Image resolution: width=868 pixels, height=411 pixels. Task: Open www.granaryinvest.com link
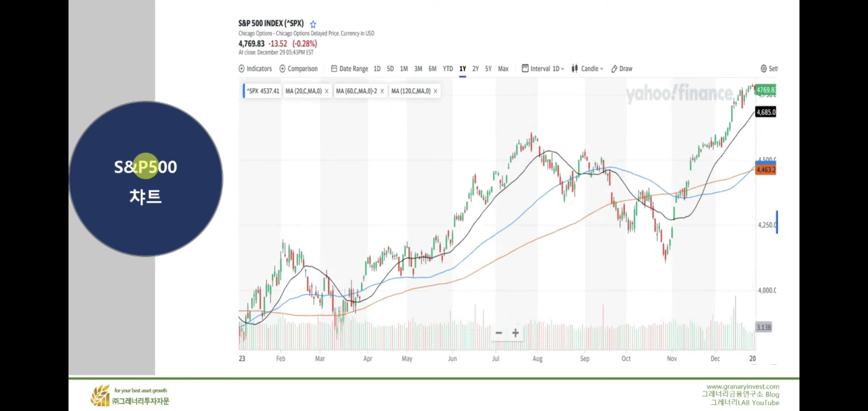pos(743,387)
